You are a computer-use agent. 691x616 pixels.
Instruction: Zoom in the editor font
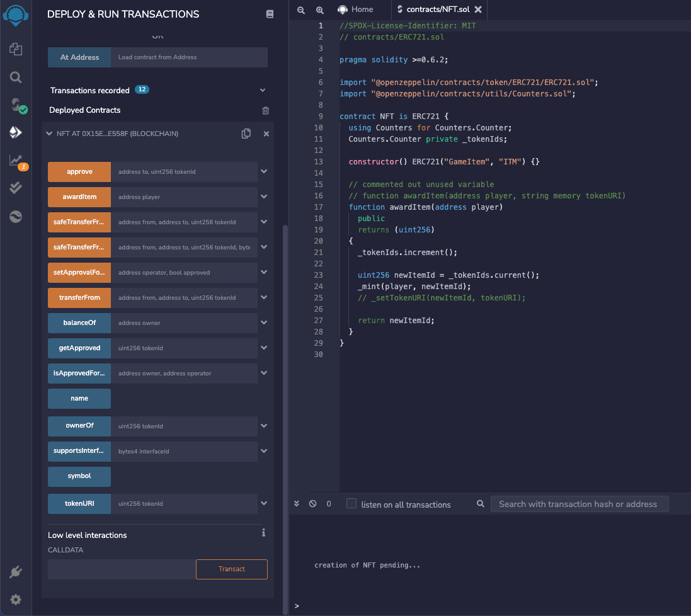tap(320, 10)
